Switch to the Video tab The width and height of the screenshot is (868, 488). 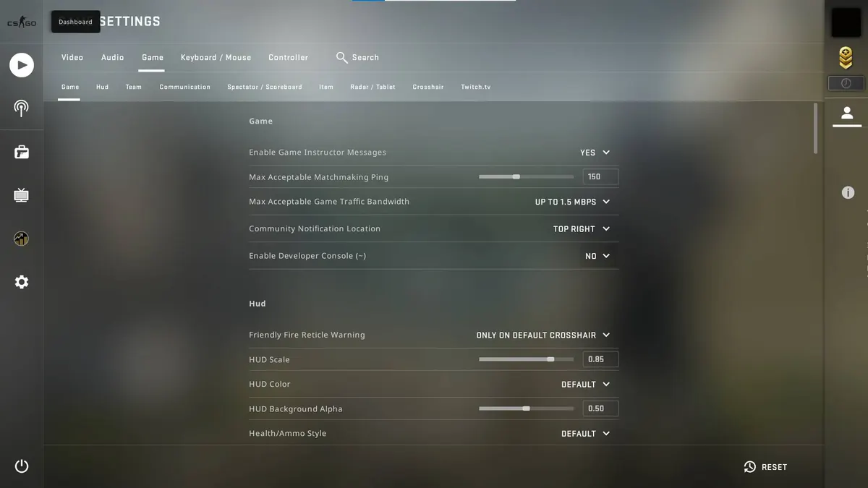point(72,57)
